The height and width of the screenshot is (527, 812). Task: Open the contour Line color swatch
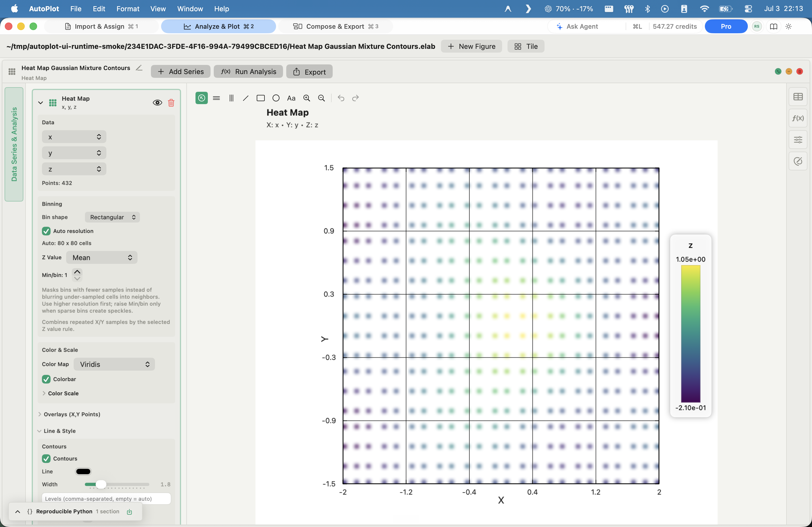(83, 471)
